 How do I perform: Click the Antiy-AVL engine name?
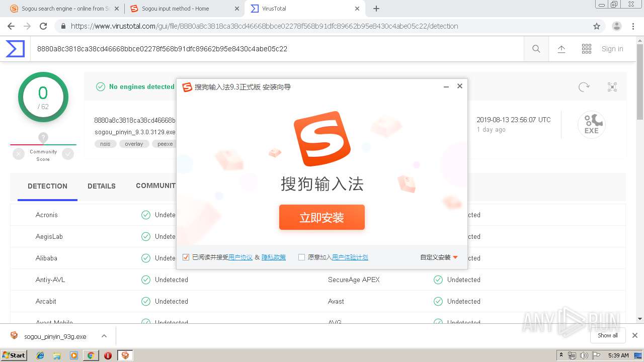[50, 280]
